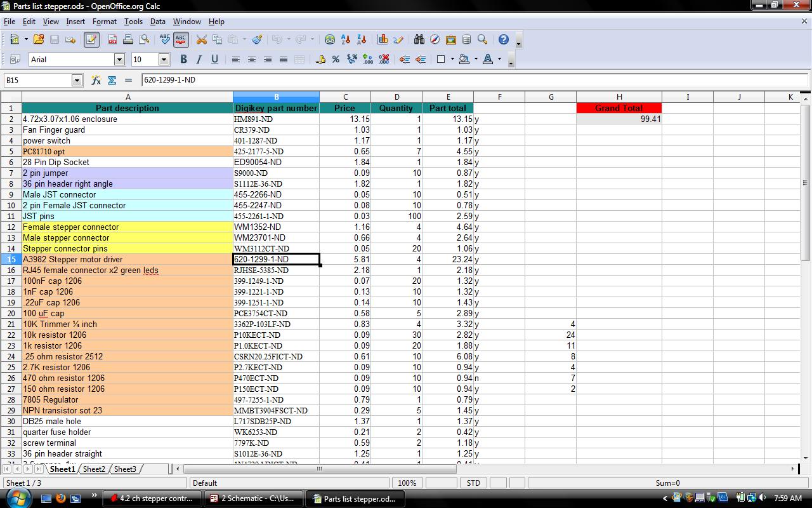Click the Zoom magnifier icon
812x508 pixels.
(x=483, y=39)
